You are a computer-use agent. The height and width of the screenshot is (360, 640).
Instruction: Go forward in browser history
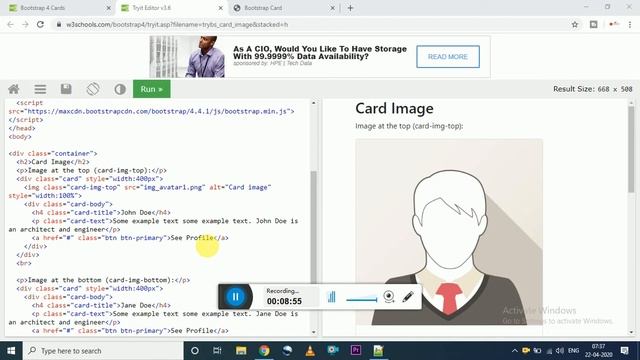(25, 24)
